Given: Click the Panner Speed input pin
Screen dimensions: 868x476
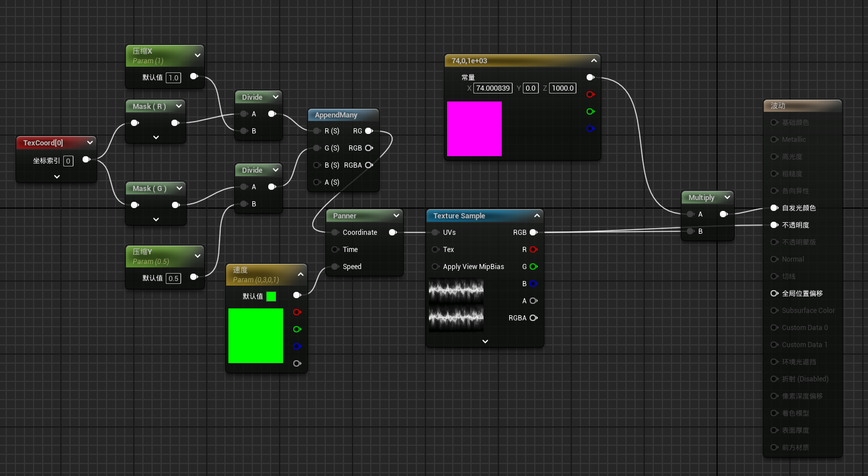Looking at the screenshot, I should [x=335, y=267].
